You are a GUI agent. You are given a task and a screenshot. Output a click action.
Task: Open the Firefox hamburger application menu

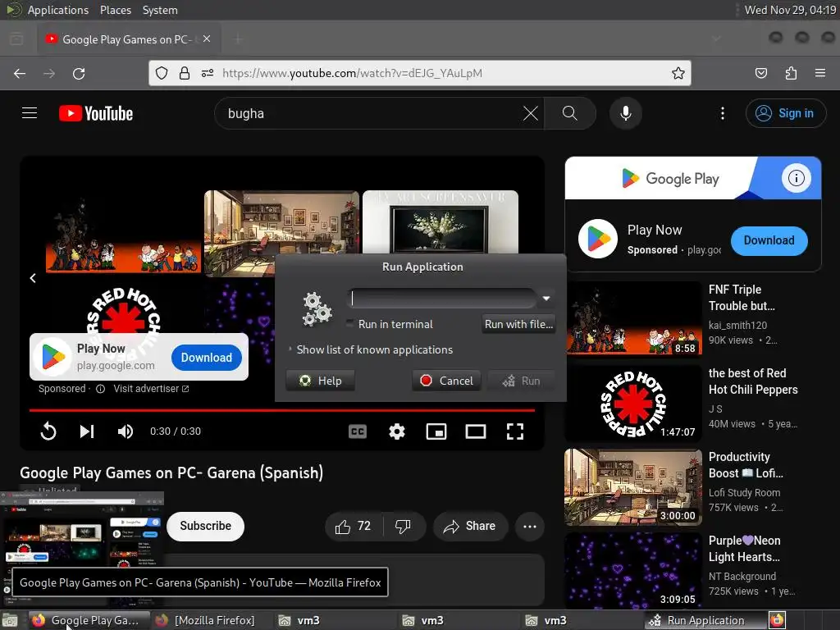pos(820,73)
